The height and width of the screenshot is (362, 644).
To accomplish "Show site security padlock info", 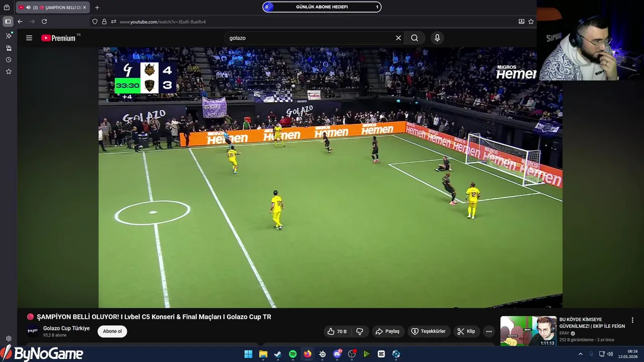I will (104, 22).
